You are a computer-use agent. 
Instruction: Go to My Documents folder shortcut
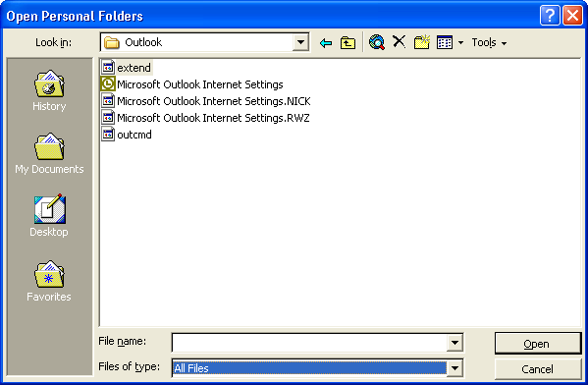[49, 153]
